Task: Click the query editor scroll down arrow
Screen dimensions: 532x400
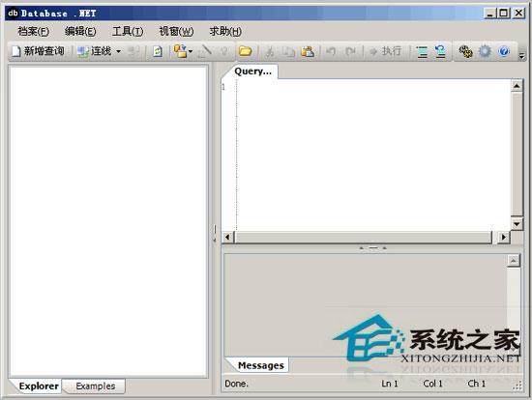Action: (517, 224)
